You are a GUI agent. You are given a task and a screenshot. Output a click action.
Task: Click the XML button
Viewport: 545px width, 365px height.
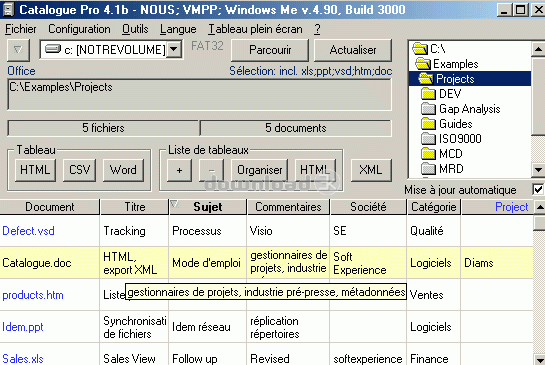tap(371, 170)
